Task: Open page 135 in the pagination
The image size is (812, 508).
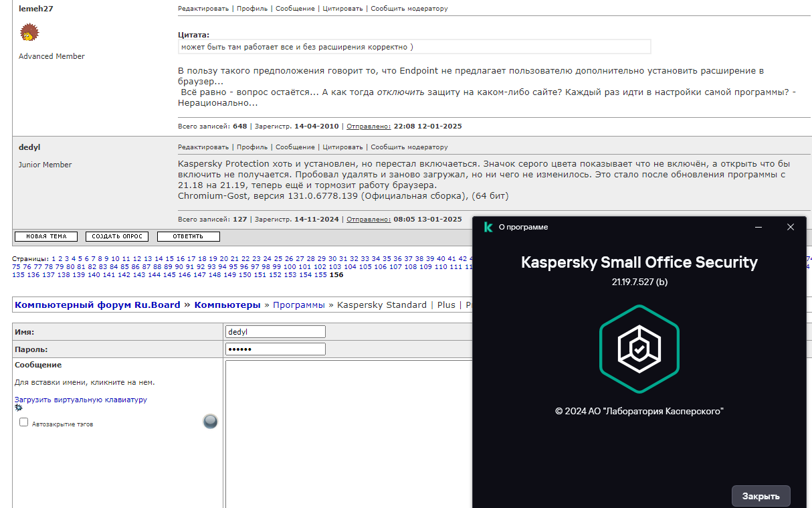Action: [19, 274]
